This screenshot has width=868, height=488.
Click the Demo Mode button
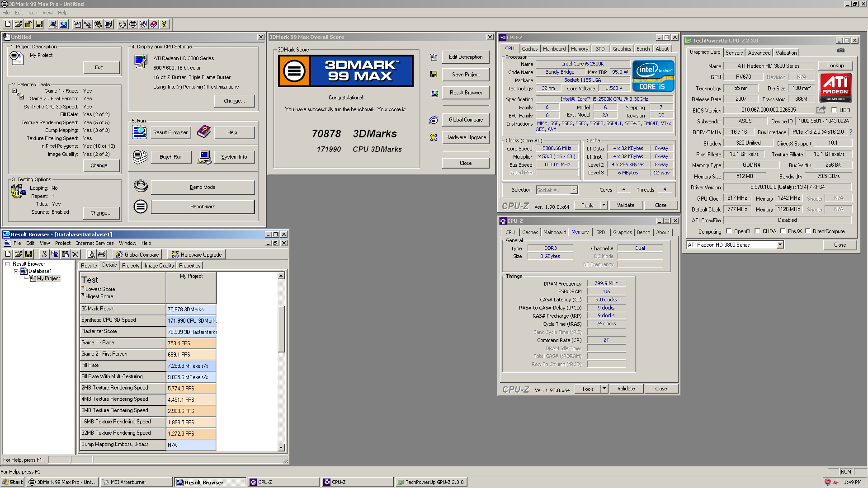203,187
